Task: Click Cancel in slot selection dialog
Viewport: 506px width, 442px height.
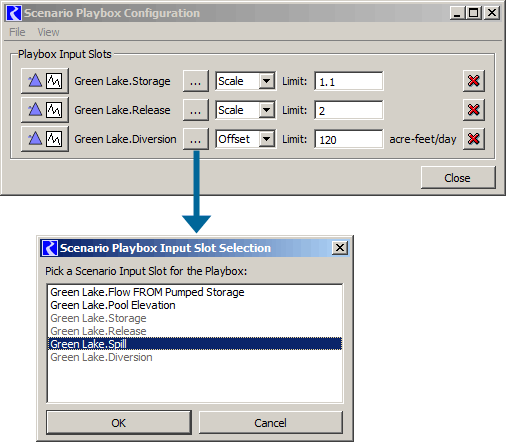Action: [270, 423]
